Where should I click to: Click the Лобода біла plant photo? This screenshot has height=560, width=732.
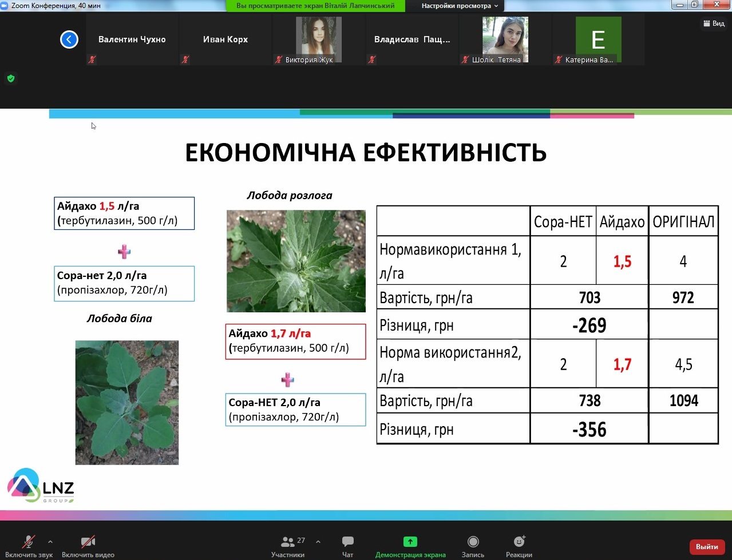[127, 402]
